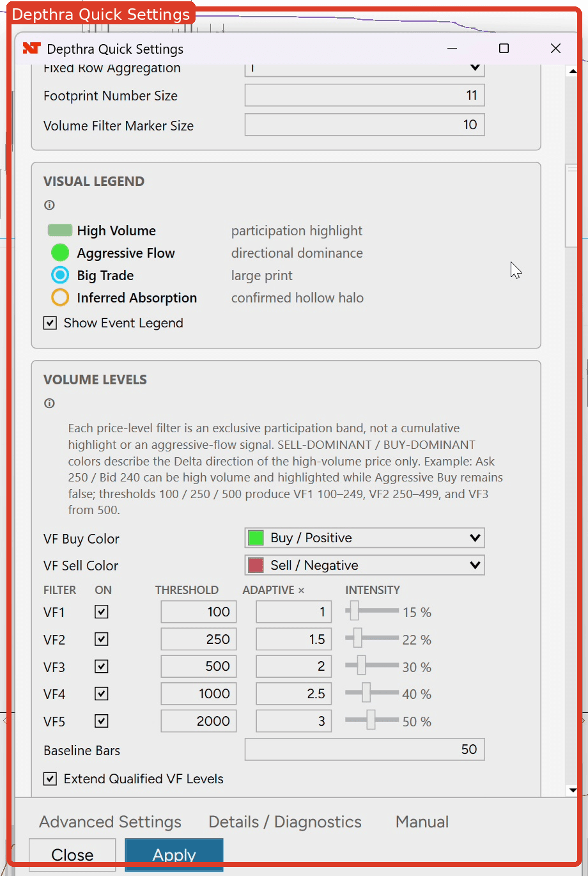This screenshot has height=876, width=588.
Task: Click the Baseline Bars input field
Action: [364, 749]
